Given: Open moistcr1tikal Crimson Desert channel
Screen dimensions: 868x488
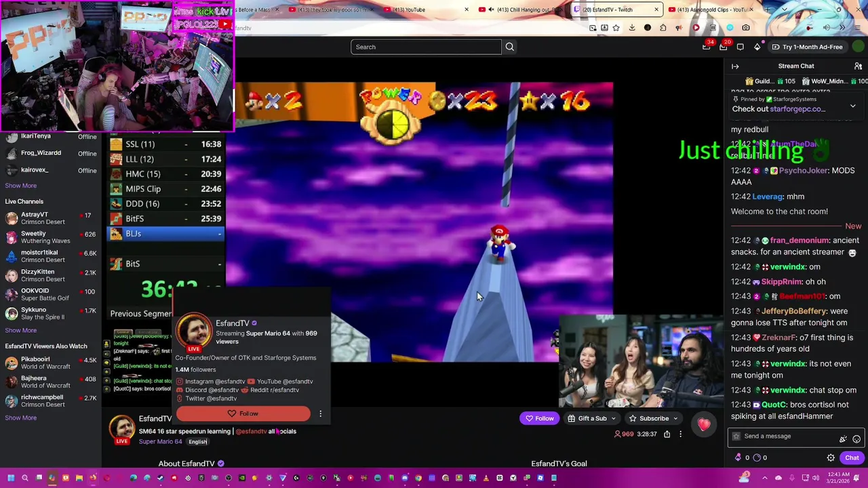Looking at the screenshot, I should pyautogui.click(x=50, y=256).
